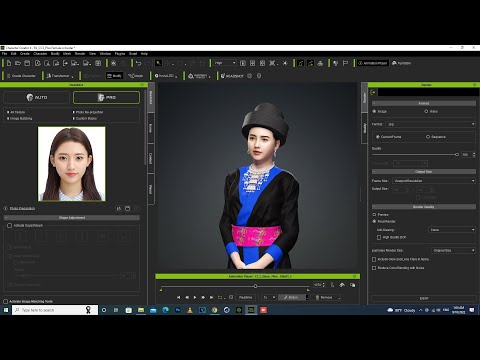Open the playback speed dropdown in player
This screenshot has width=480, height=360.
pos(269,297)
